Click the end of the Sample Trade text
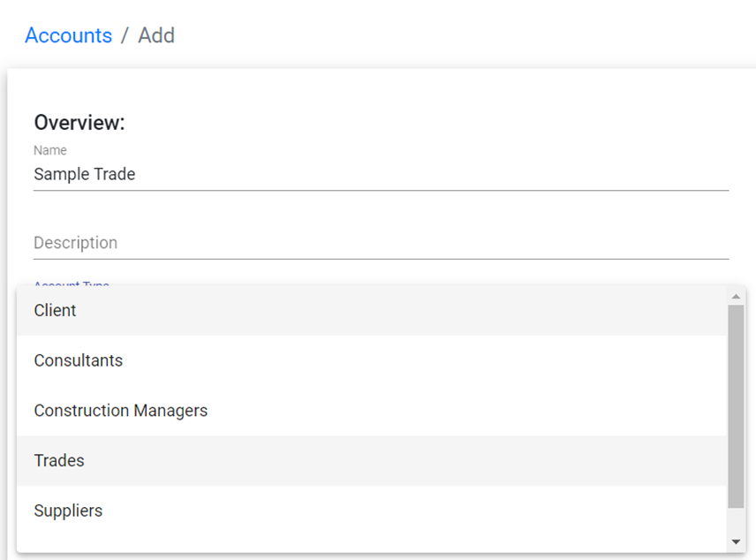 tap(136, 174)
